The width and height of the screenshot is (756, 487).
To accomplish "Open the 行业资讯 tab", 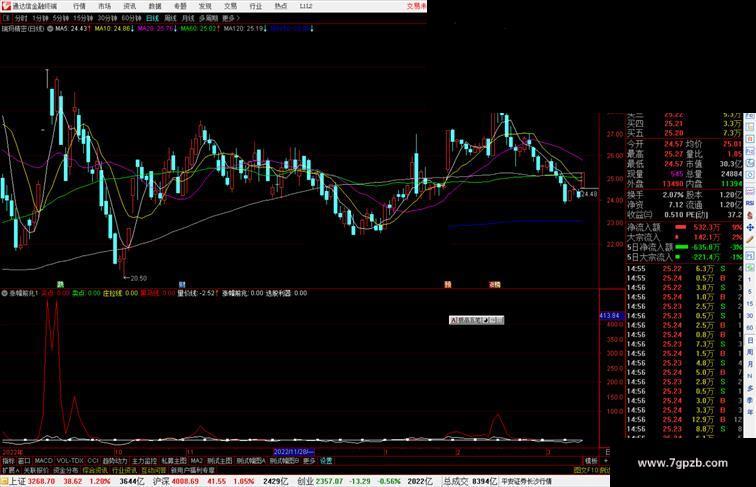I will tap(124, 470).
